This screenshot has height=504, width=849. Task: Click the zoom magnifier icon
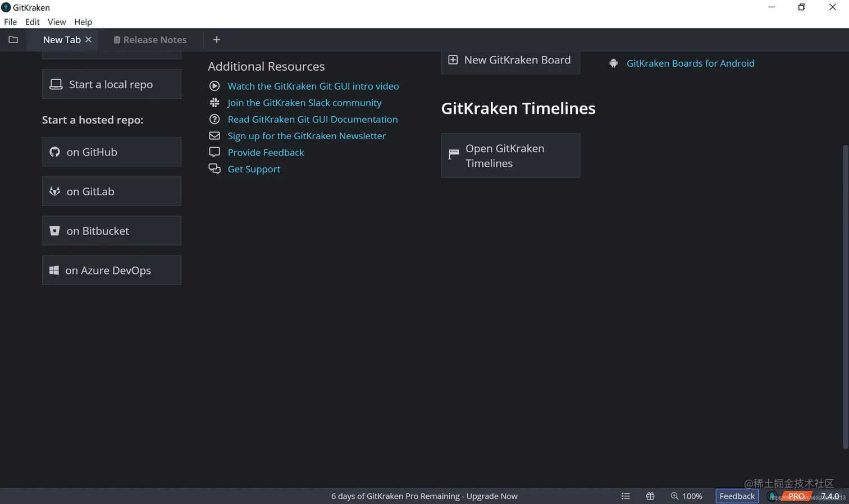point(674,496)
